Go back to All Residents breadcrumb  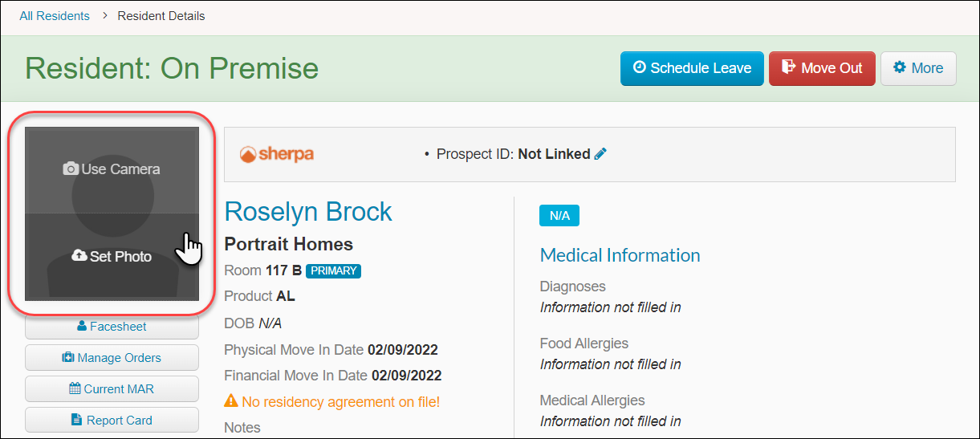pyautogui.click(x=55, y=16)
